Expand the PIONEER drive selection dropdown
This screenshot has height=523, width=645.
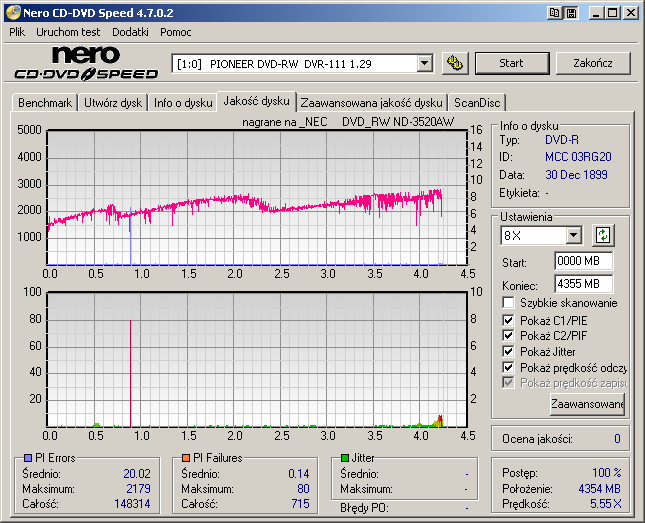pyautogui.click(x=425, y=64)
